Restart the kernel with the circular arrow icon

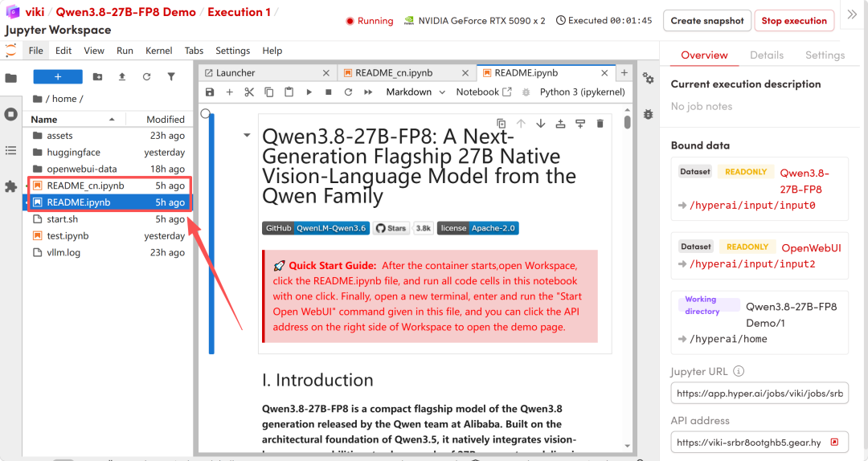click(x=348, y=92)
